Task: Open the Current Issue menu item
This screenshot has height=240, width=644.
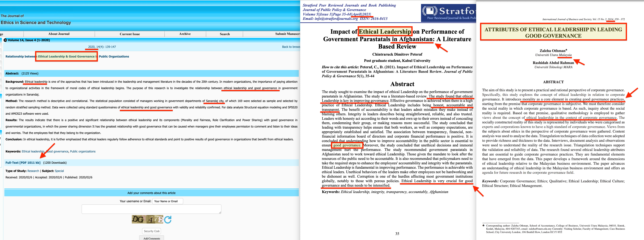Action: pos(130,34)
